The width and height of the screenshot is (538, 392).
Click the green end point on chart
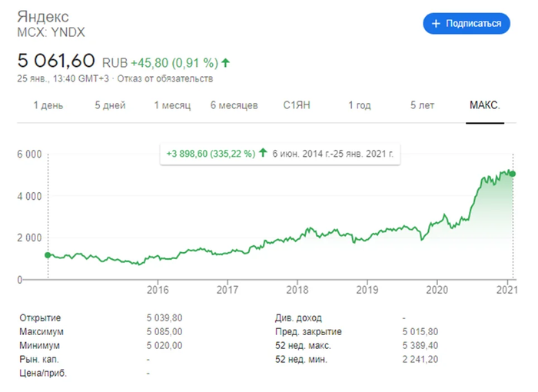pos(513,174)
